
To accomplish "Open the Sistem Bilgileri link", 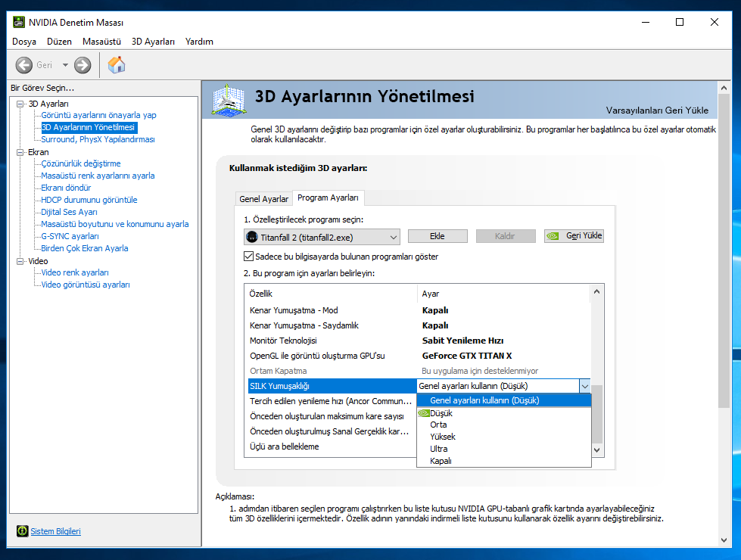I will (x=55, y=531).
